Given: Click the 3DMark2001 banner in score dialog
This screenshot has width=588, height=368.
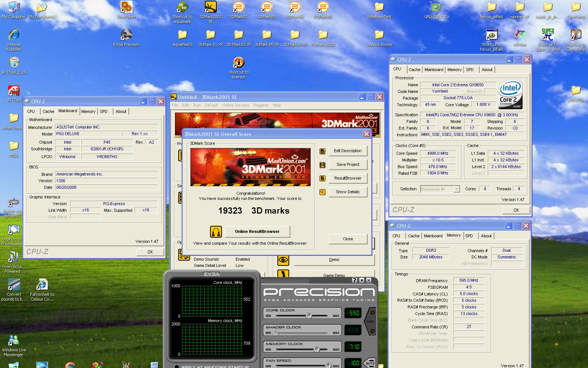Looking at the screenshot, I should 250,167.
